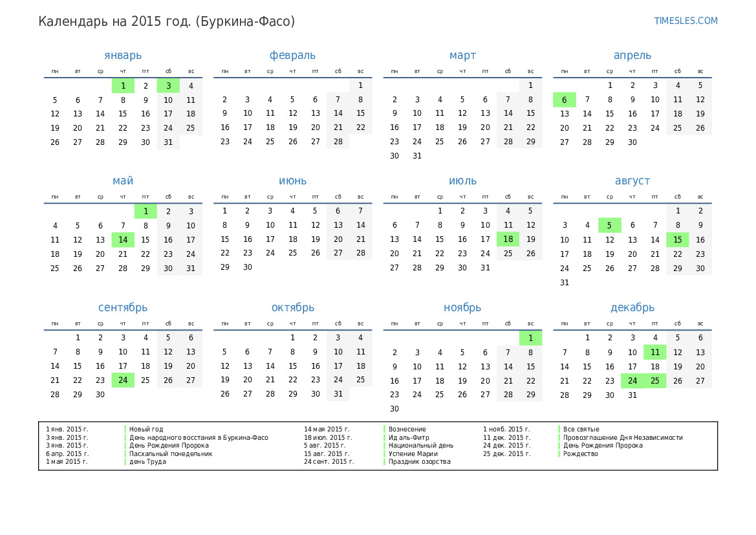The width and height of the screenshot is (756, 535).
Task: Click Ид аль-Фитр legend entry
Action: coord(407,438)
